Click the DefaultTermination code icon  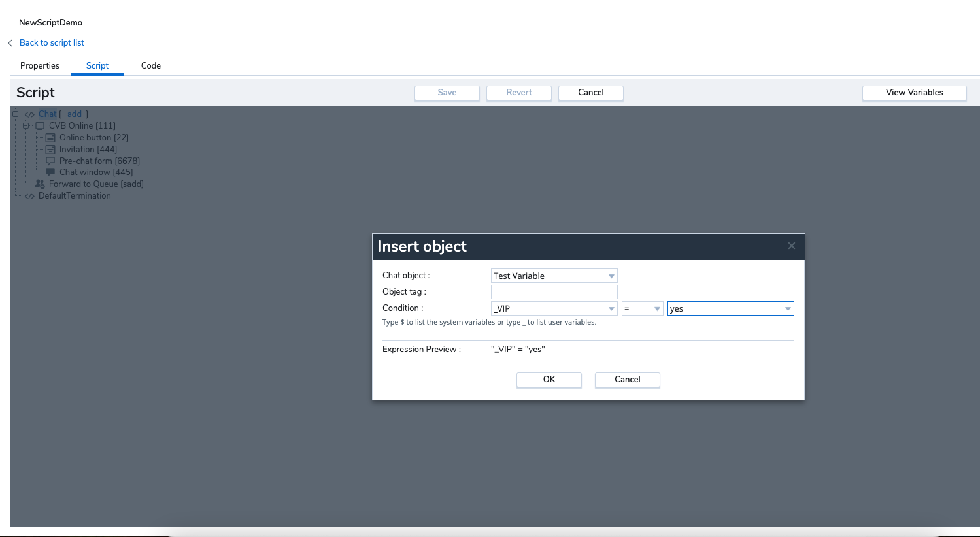(x=29, y=195)
